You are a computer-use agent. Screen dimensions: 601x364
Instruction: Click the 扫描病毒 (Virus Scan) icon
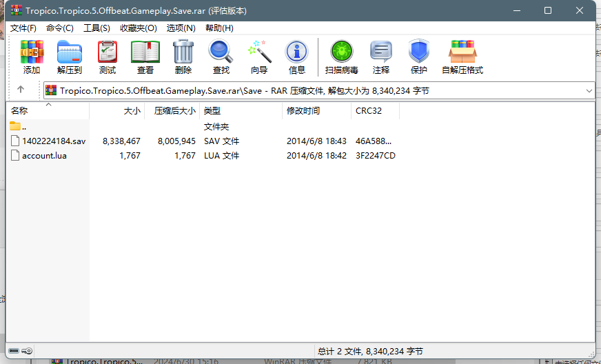342,52
